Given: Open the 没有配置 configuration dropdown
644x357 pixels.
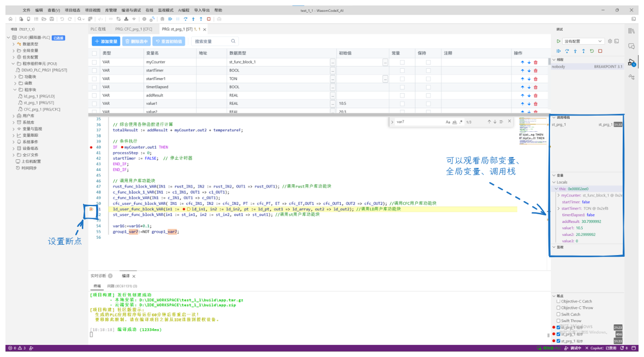Looking at the screenshot, I should [x=582, y=41].
